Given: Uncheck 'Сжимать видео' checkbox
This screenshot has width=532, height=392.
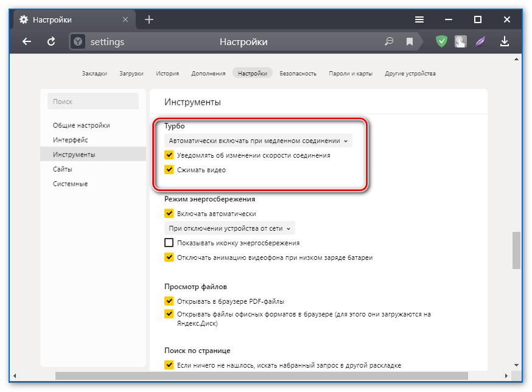Looking at the screenshot, I should click(x=169, y=170).
